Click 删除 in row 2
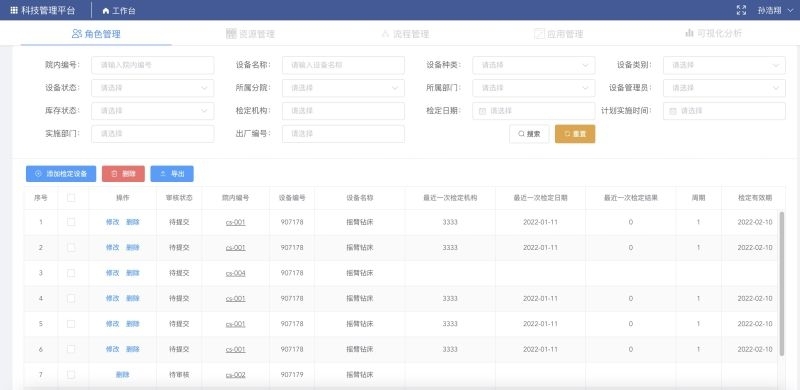This screenshot has width=800, height=390. click(x=133, y=248)
